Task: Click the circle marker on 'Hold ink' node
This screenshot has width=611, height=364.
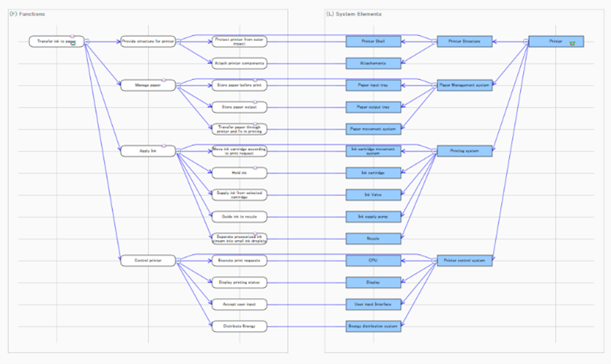Action: pyautogui.click(x=255, y=168)
